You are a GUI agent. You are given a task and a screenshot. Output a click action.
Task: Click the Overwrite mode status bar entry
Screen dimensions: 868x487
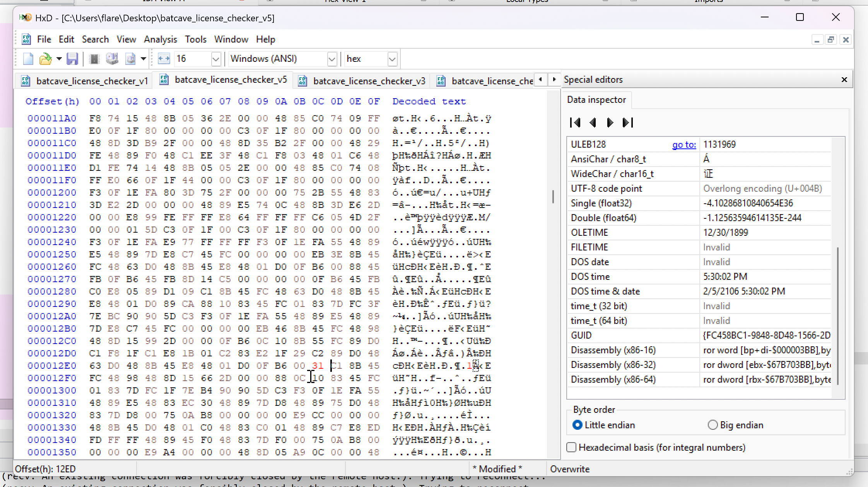[x=570, y=469]
